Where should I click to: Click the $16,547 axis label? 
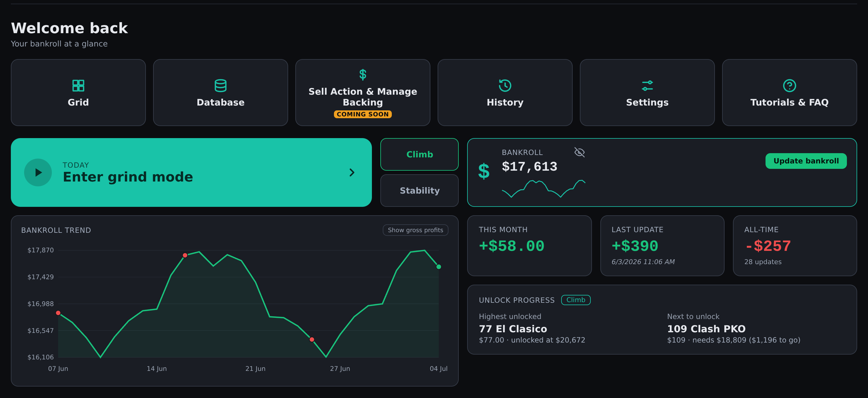coord(40,330)
